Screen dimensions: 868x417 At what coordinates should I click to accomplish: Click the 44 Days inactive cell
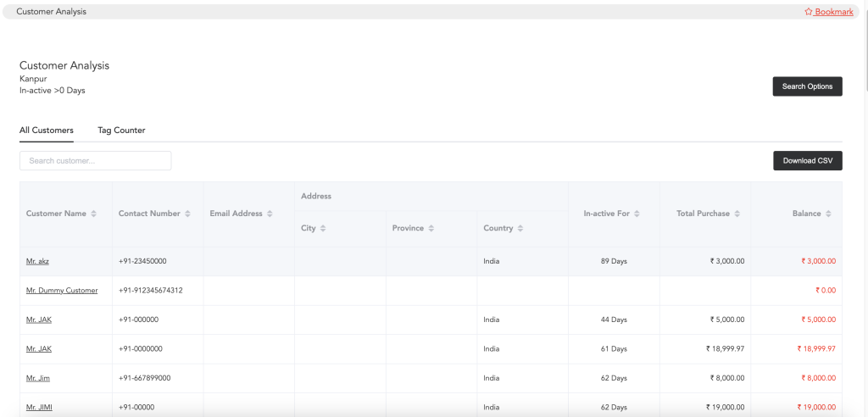point(614,320)
